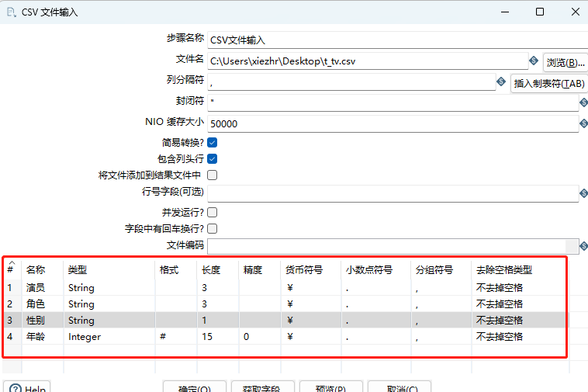Select row number 4 in the field table
This screenshot has width=588, height=392.
(12, 336)
